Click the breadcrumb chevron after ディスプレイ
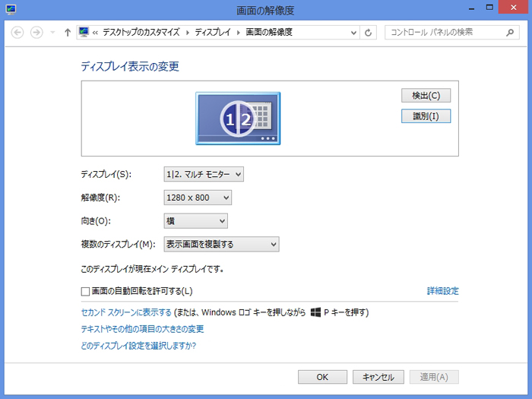The width and height of the screenshot is (532, 399). pos(238,33)
